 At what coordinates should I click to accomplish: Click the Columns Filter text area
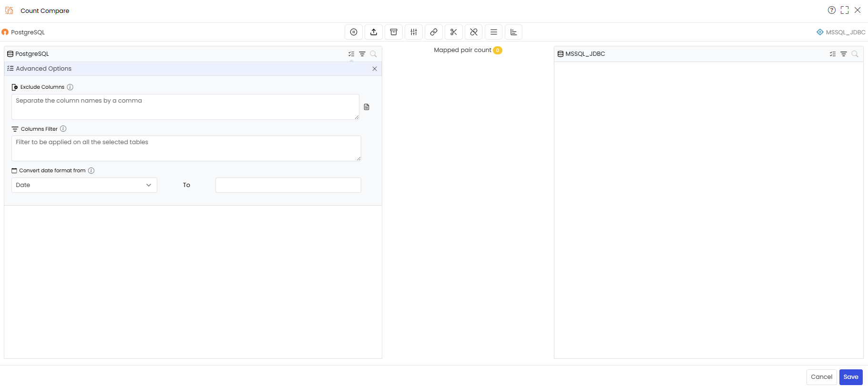186,148
